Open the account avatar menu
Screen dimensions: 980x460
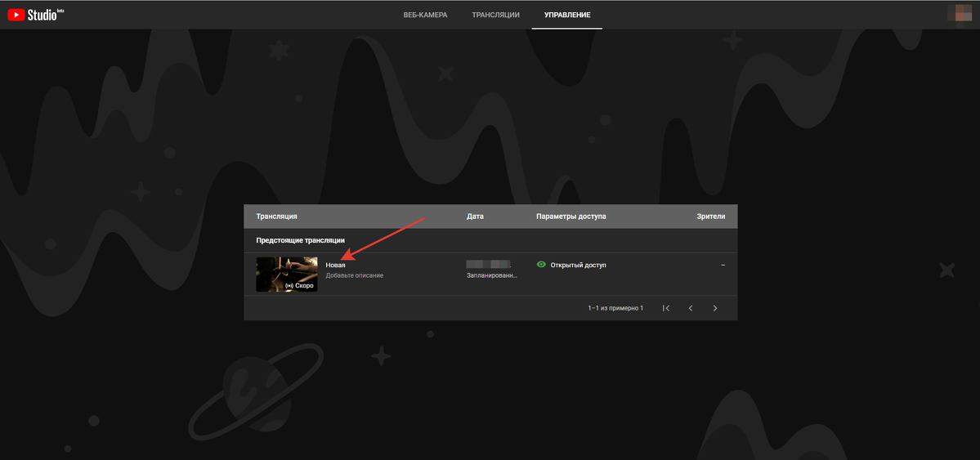pyautogui.click(x=960, y=14)
